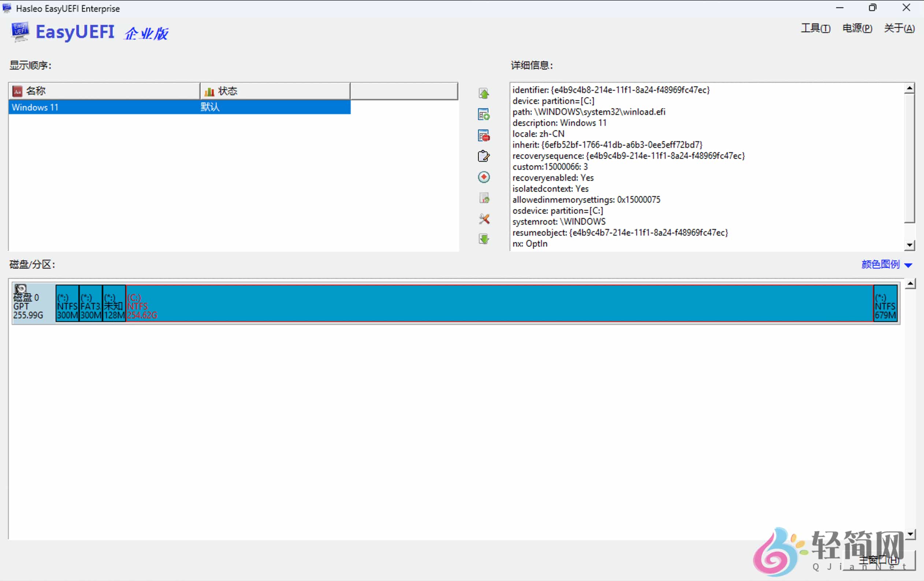Move the selected boot entry up

coord(484,93)
